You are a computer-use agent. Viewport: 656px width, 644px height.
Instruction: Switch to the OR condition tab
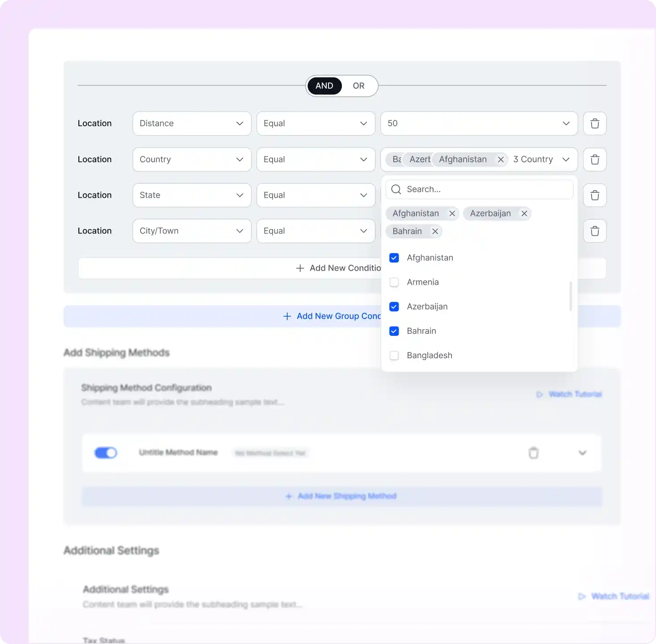(x=358, y=86)
